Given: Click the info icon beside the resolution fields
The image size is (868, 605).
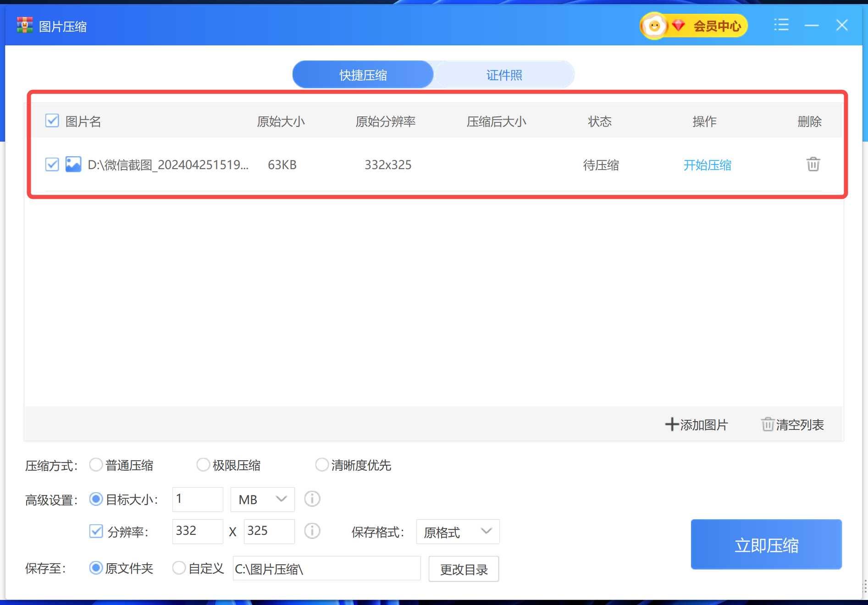Looking at the screenshot, I should (x=312, y=531).
